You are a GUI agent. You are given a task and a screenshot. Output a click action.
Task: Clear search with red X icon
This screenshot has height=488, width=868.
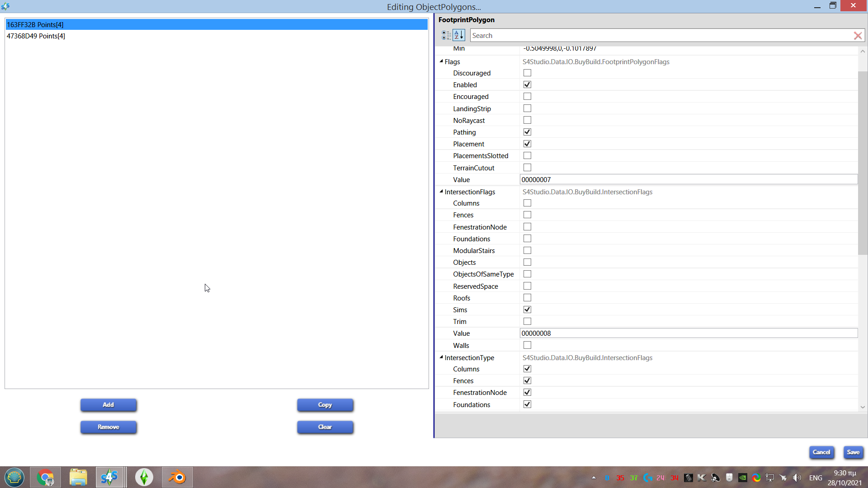tap(858, 36)
